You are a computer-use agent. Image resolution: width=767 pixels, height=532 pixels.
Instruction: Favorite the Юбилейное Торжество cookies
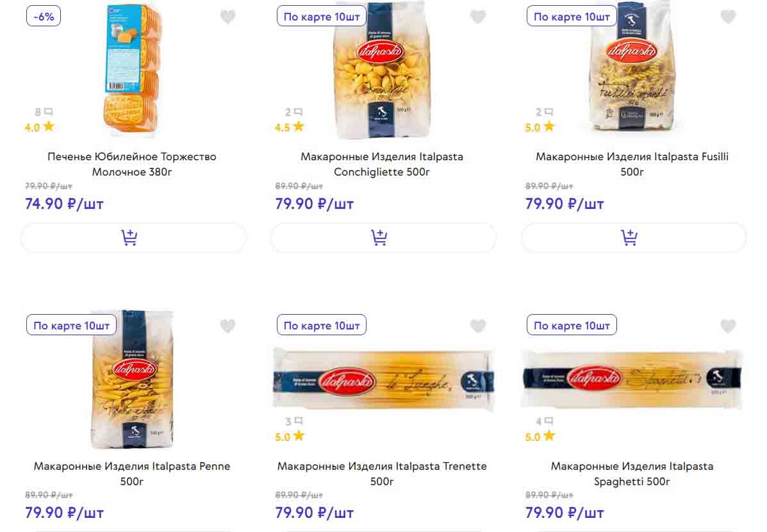tap(228, 17)
